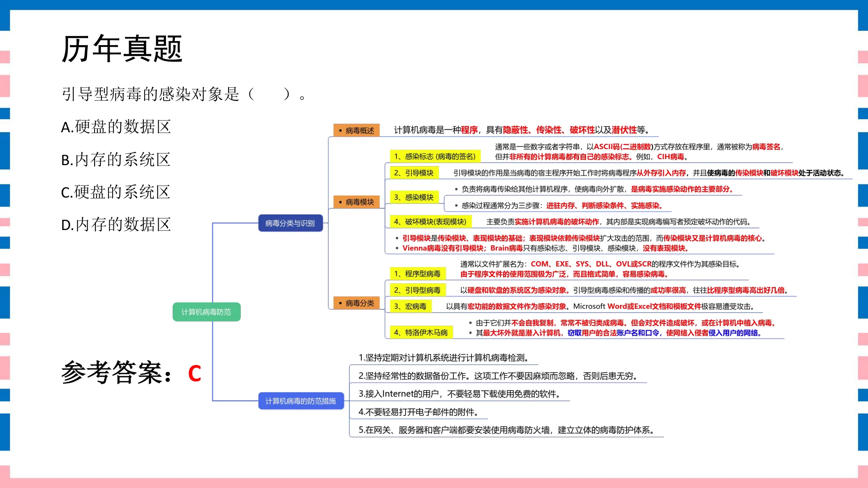Click the 负责将病毒传染给其他计算机程序 bullet

[x=594, y=189]
